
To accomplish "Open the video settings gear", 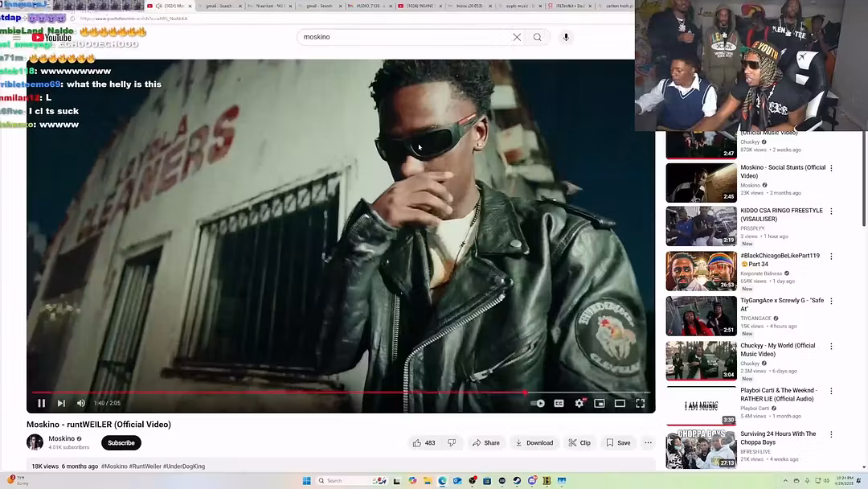I will (579, 404).
